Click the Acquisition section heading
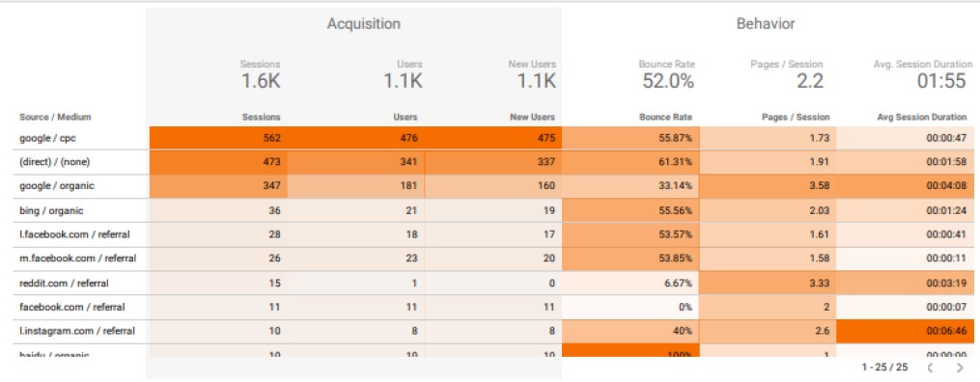 (364, 24)
